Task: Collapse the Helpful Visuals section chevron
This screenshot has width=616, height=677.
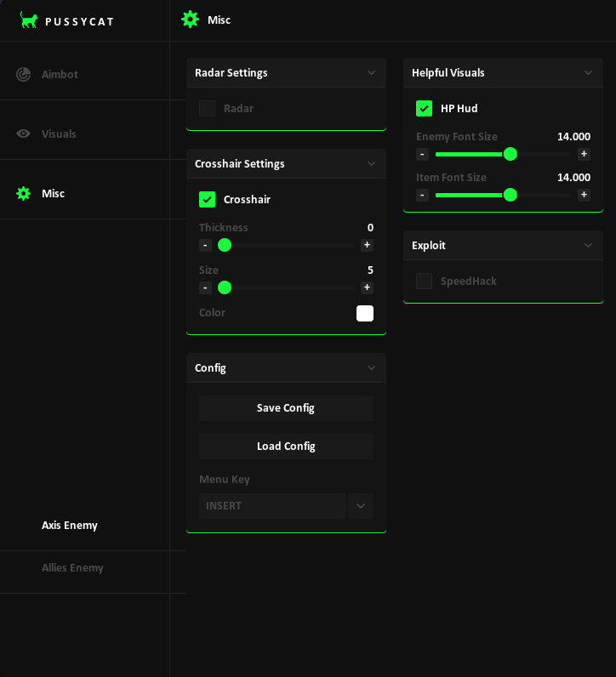Action: [x=588, y=72]
